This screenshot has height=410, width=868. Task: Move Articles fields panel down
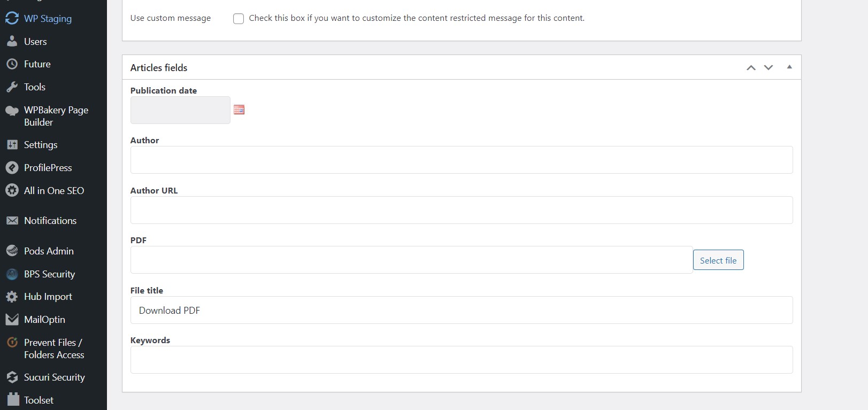769,67
